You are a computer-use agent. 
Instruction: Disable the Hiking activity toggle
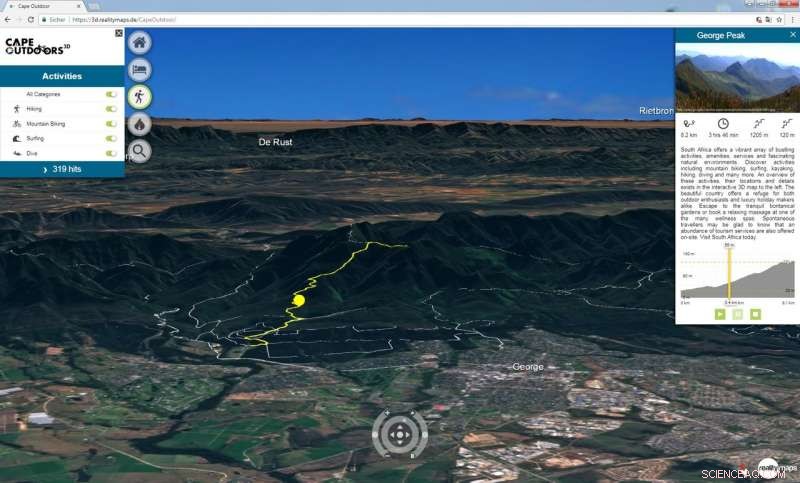(111, 109)
